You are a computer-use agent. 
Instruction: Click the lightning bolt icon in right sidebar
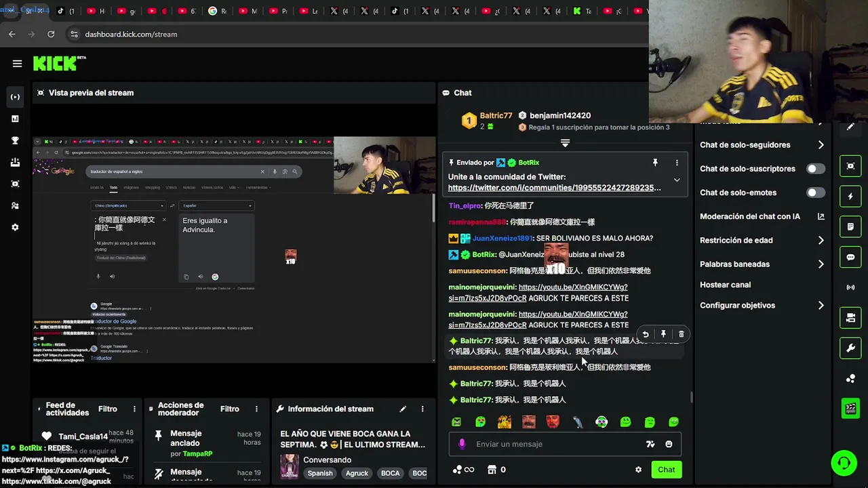(850, 197)
